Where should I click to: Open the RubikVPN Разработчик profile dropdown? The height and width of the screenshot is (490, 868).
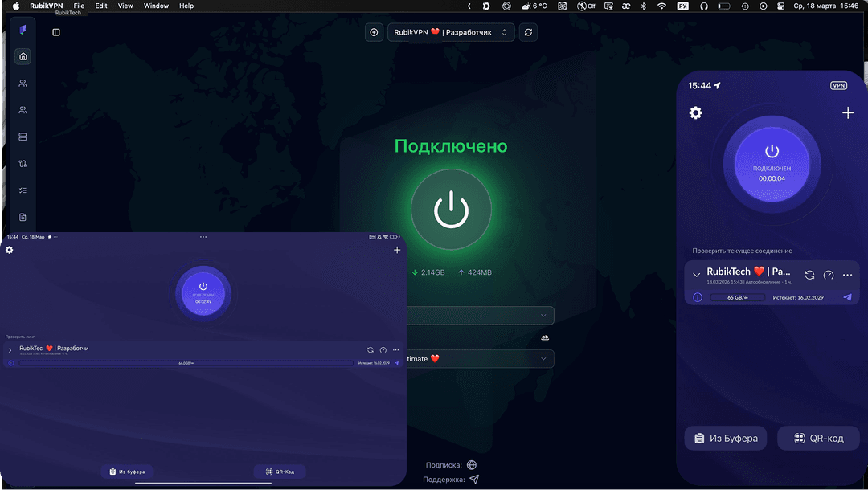click(x=451, y=32)
